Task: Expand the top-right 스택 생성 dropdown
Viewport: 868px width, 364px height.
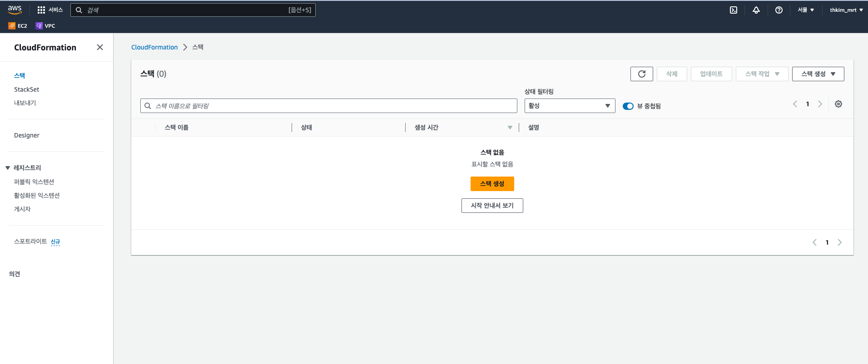Action: (x=818, y=74)
